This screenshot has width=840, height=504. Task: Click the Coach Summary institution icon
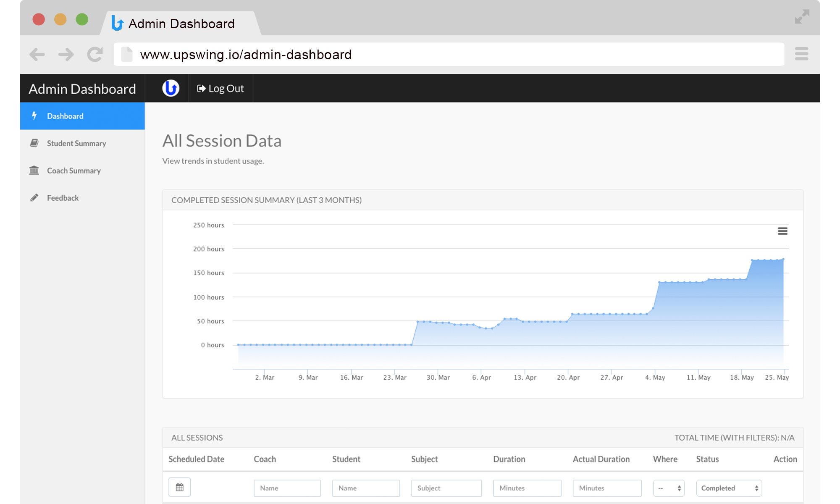point(34,170)
